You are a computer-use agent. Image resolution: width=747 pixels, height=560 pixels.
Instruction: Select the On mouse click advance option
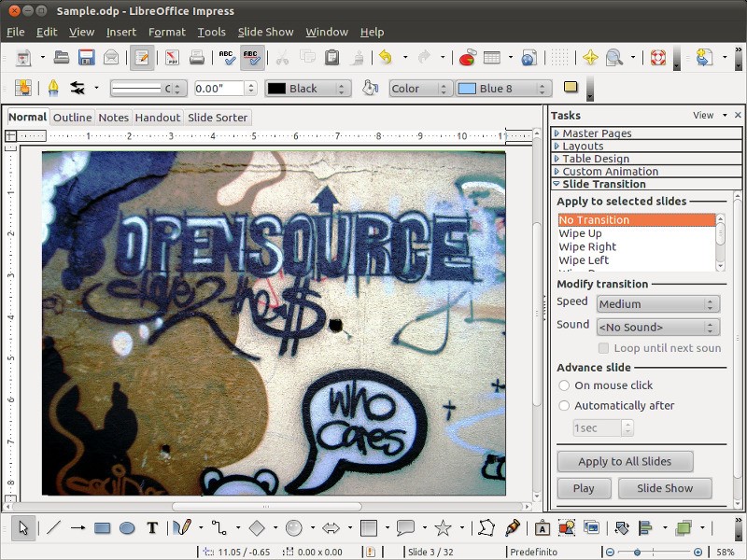(x=563, y=385)
